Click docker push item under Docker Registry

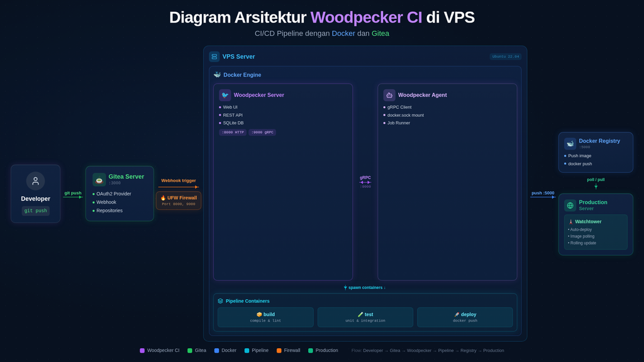click(x=580, y=164)
